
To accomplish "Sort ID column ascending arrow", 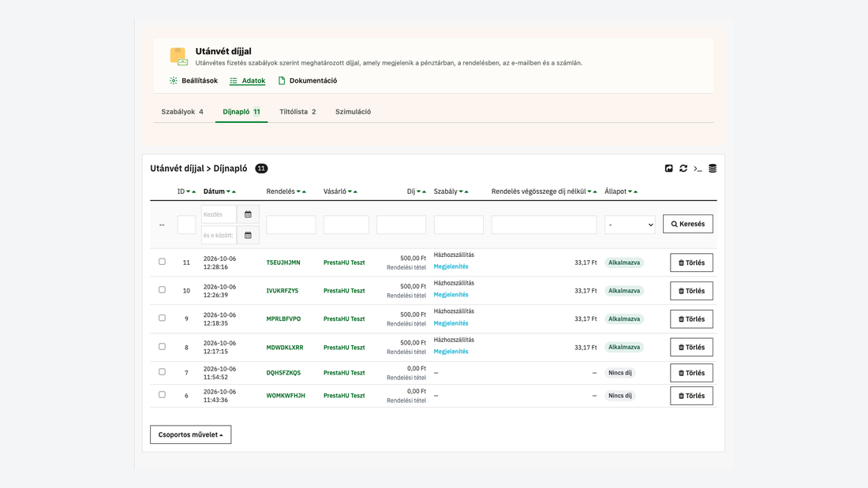I will (x=194, y=192).
